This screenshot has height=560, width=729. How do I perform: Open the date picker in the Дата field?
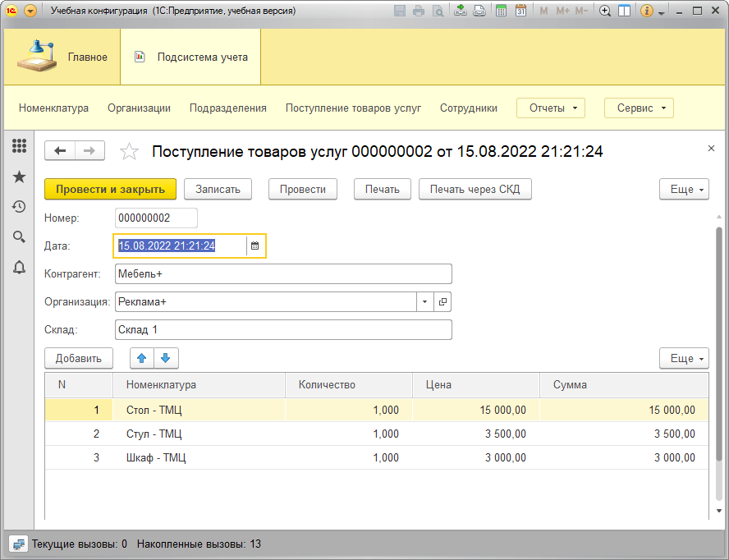(x=254, y=246)
